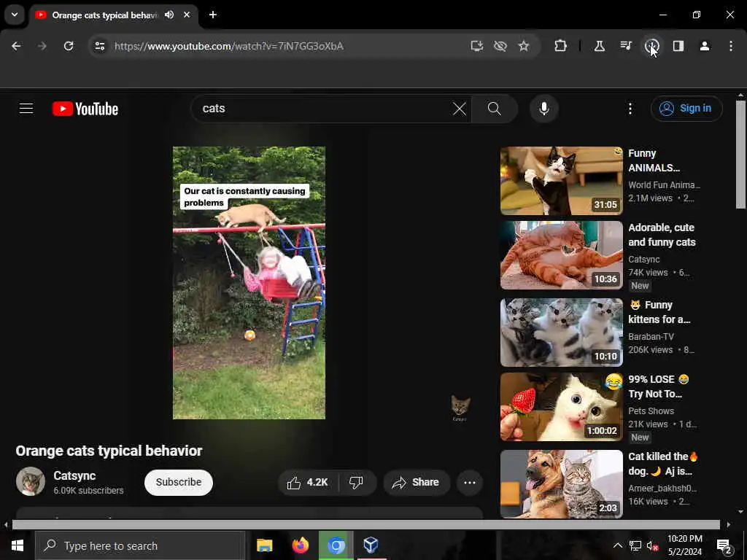View site information icon in address bar
The image size is (747, 560).
pyautogui.click(x=99, y=46)
